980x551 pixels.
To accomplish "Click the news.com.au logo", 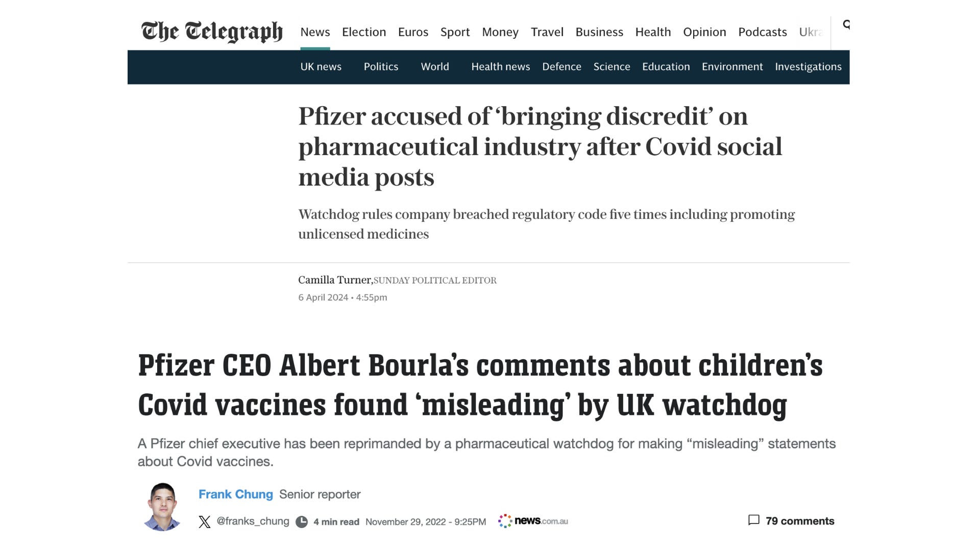I will point(533,521).
